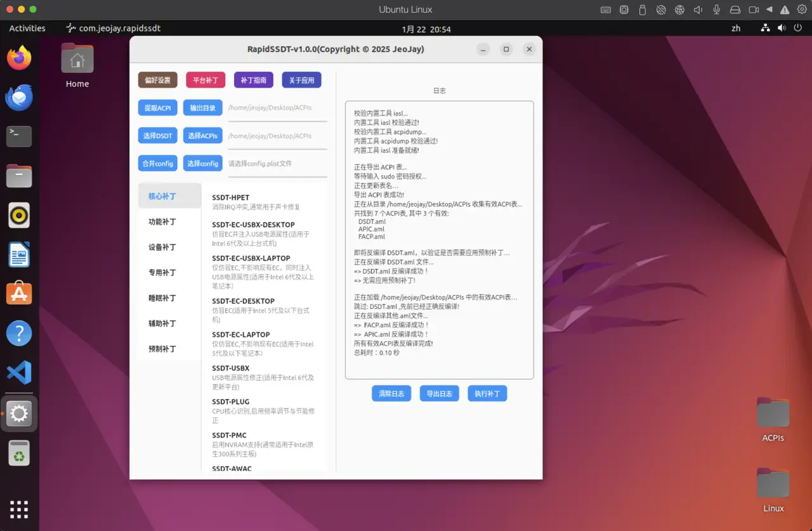
Task: Launch Thunderbird mail from the dock
Action: click(19, 98)
